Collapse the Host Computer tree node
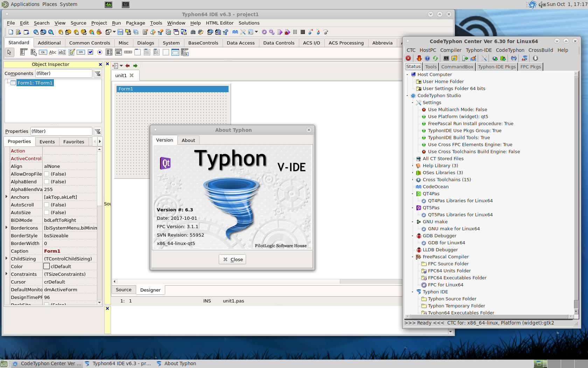This screenshot has height=368, width=588. [407, 74]
